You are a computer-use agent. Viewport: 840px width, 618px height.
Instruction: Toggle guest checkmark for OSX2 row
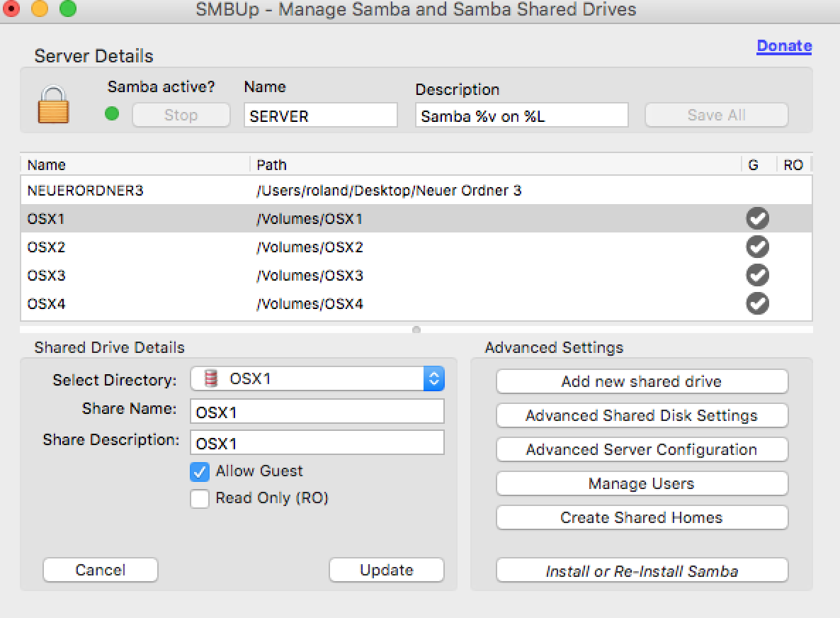coord(758,247)
